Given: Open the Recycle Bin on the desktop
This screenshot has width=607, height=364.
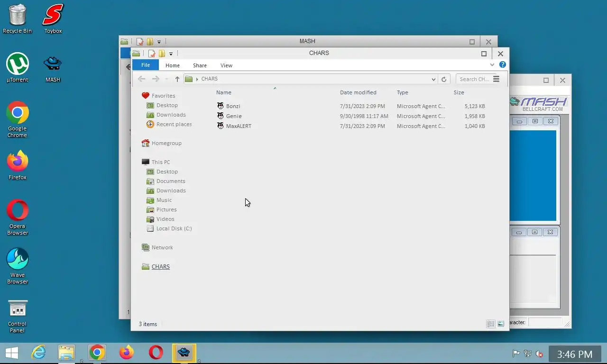Looking at the screenshot, I should point(18,19).
